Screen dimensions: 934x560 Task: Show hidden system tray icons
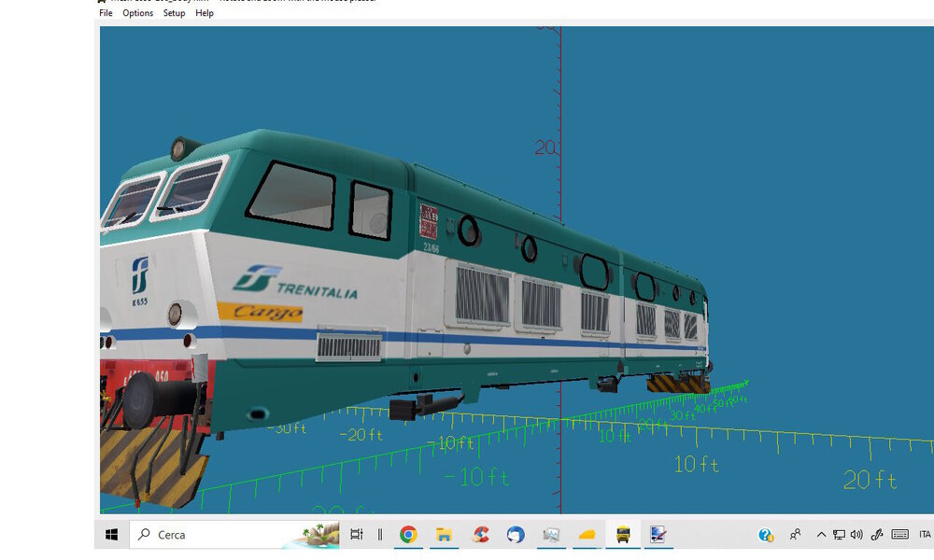(821, 535)
